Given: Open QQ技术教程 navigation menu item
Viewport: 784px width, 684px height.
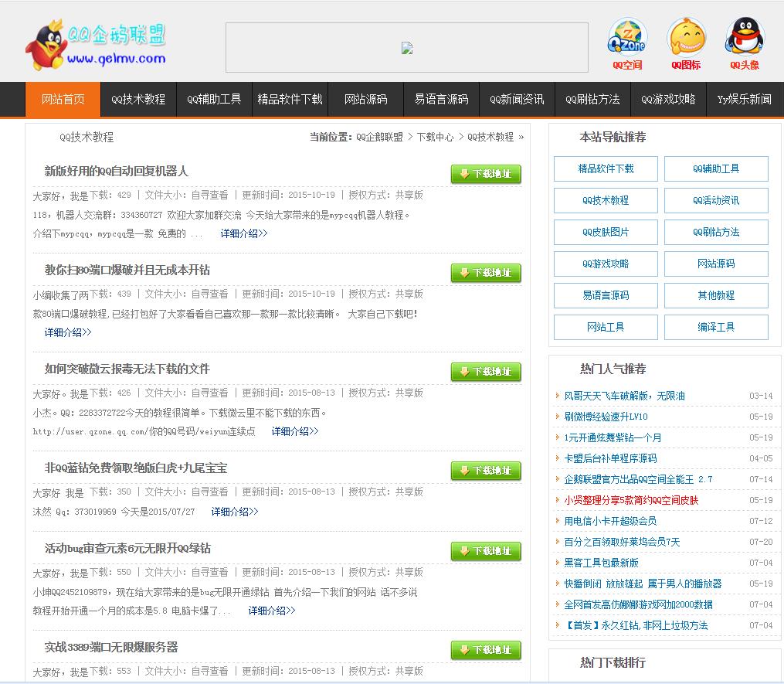Looking at the screenshot, I should (x=138, y=99).
